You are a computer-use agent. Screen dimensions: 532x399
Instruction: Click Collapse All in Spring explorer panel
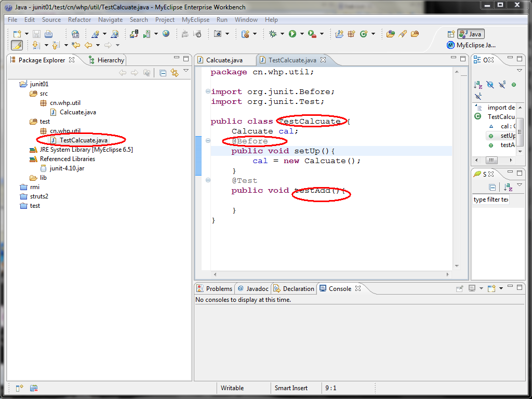(493, 187)
